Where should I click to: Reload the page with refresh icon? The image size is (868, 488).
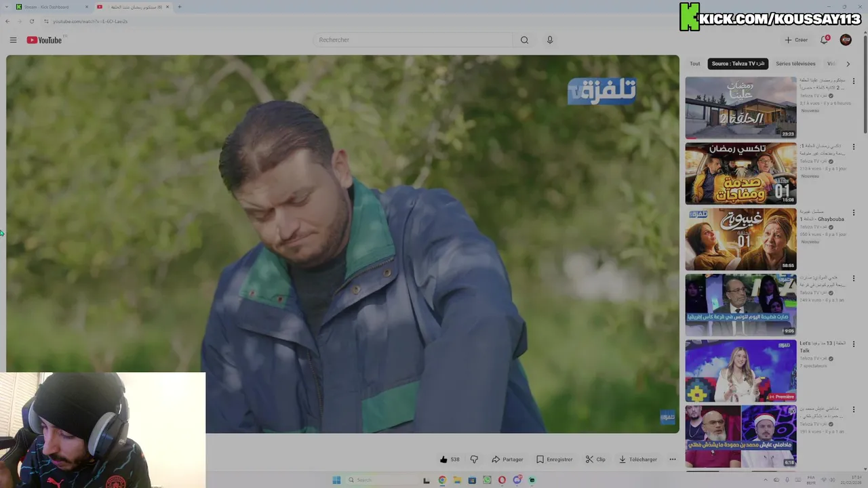31,21
